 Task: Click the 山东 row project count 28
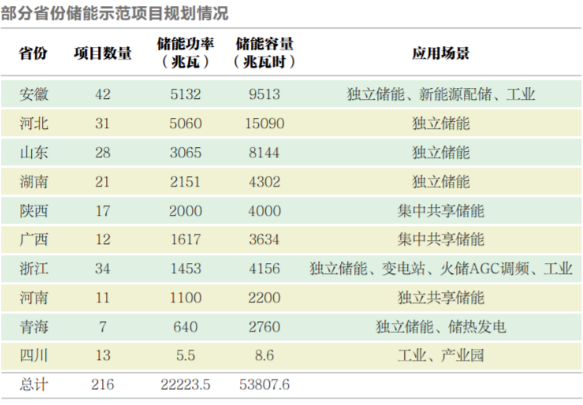[x=103, y=152]
